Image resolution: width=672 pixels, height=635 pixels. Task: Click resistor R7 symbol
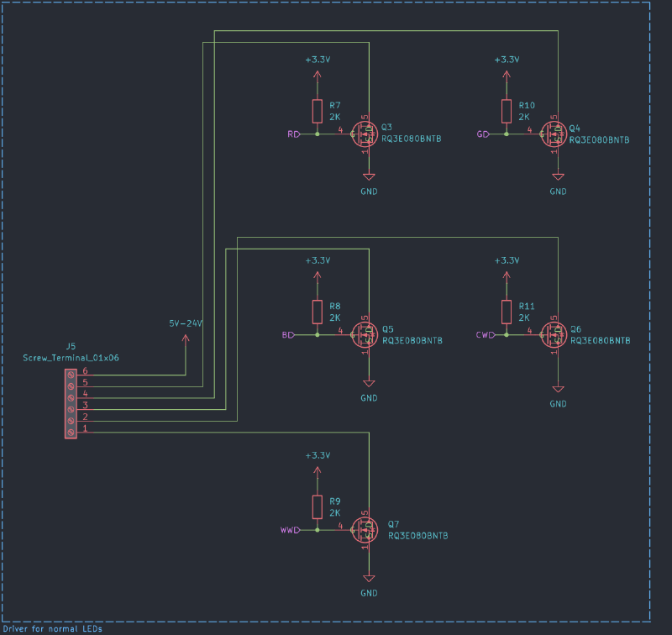point(318,112)
